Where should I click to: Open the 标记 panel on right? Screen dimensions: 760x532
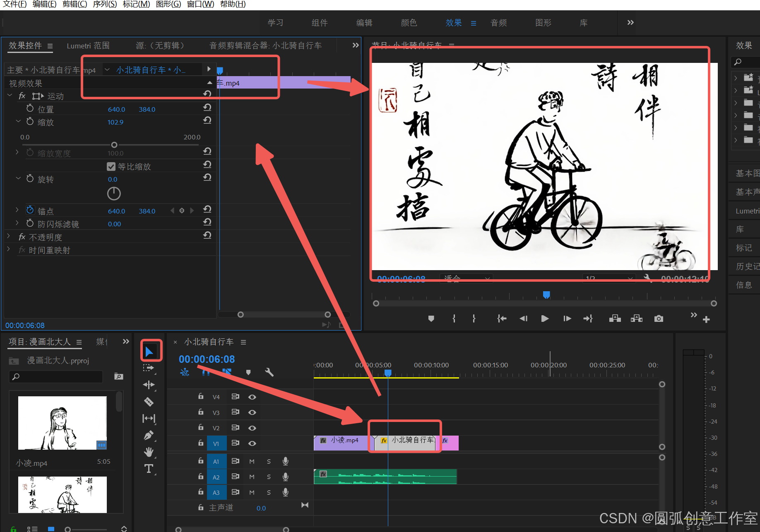744,248
